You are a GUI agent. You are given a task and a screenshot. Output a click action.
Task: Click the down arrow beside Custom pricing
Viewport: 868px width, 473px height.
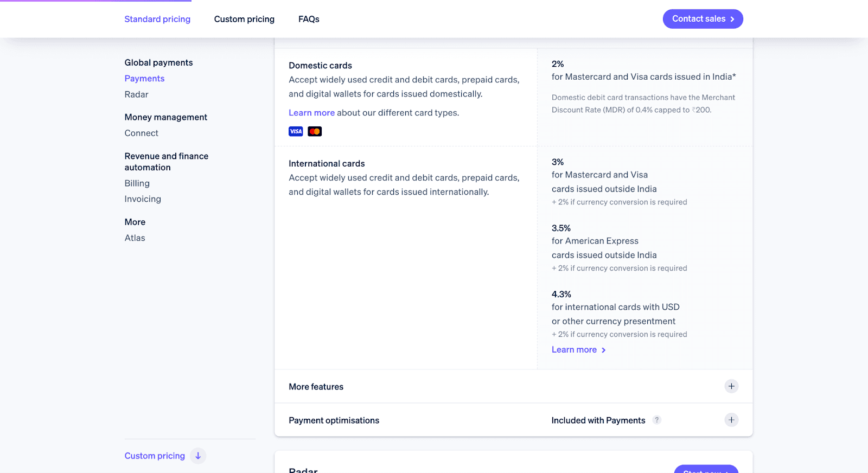[x=198, y=456]
